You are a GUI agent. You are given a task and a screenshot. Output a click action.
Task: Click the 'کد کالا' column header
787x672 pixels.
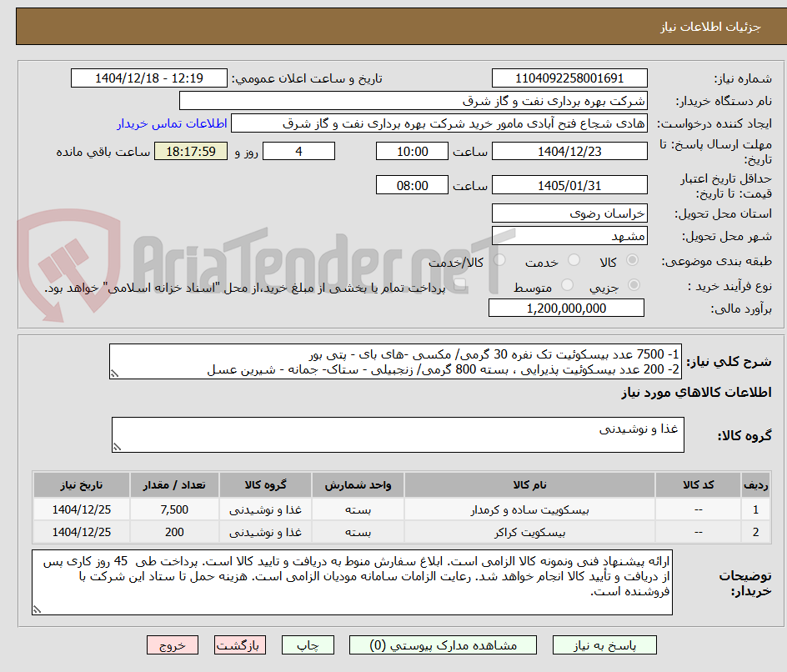click(x=698, y=484)
